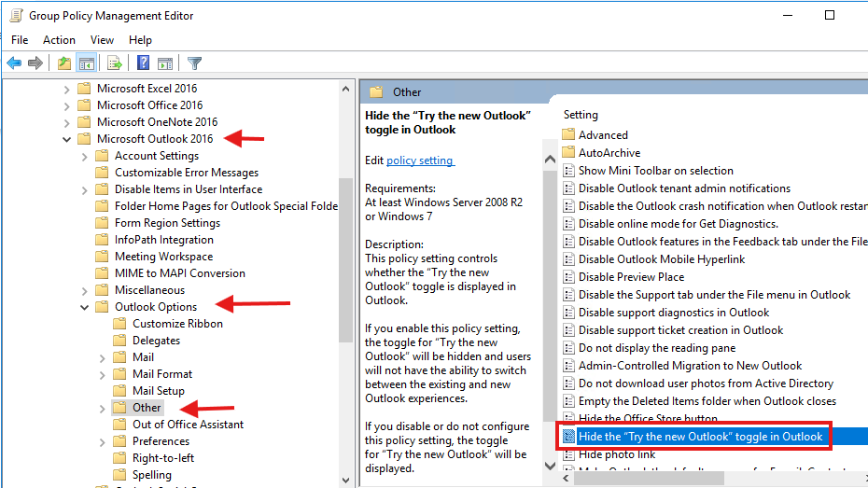Collapse the Outlook Options node

(x=84, y=307)
